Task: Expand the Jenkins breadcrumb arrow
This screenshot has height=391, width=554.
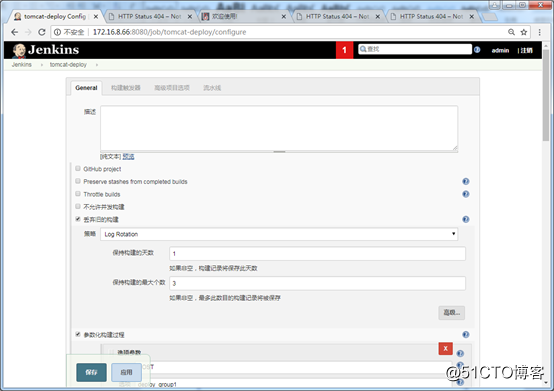Action: pyautogui.click(x=42, y=65)
